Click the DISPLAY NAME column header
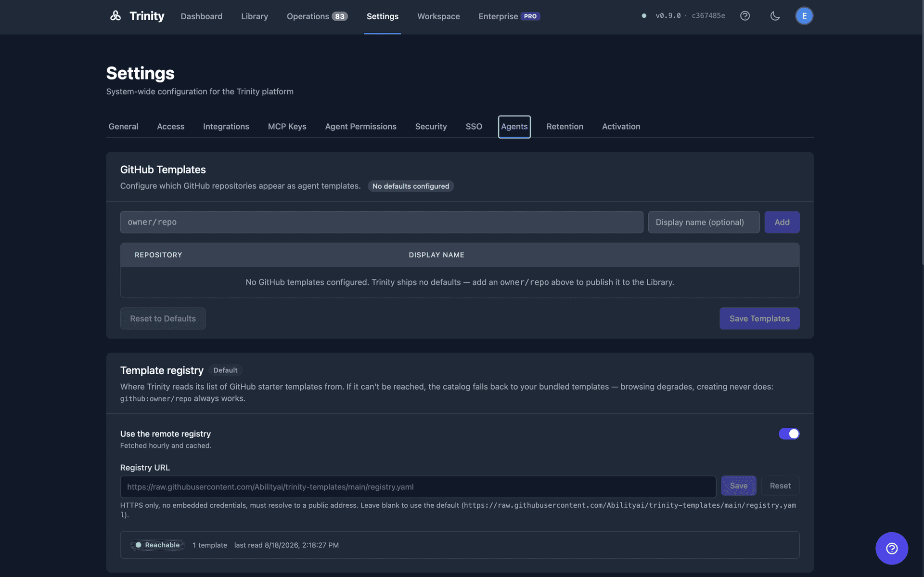 [436, 255]
